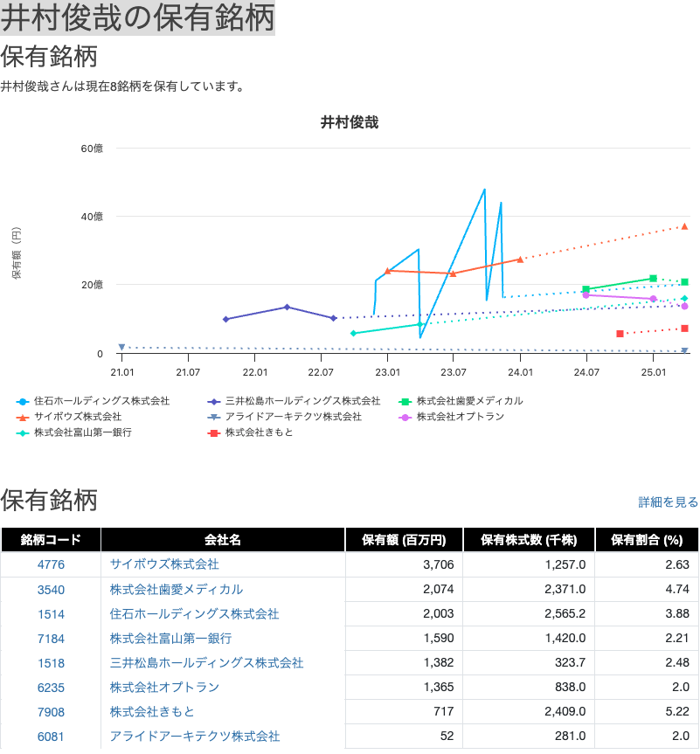Open 株式会社オプトラン company link in table
700x754 pixels.
164,688
